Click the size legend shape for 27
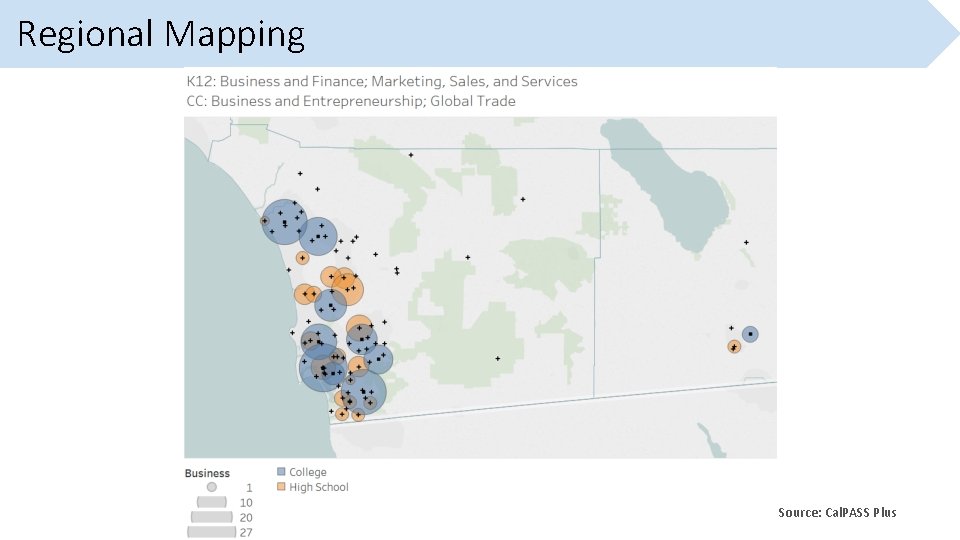Viewport: 960px width, 540px height. click(x=211, y=532)
